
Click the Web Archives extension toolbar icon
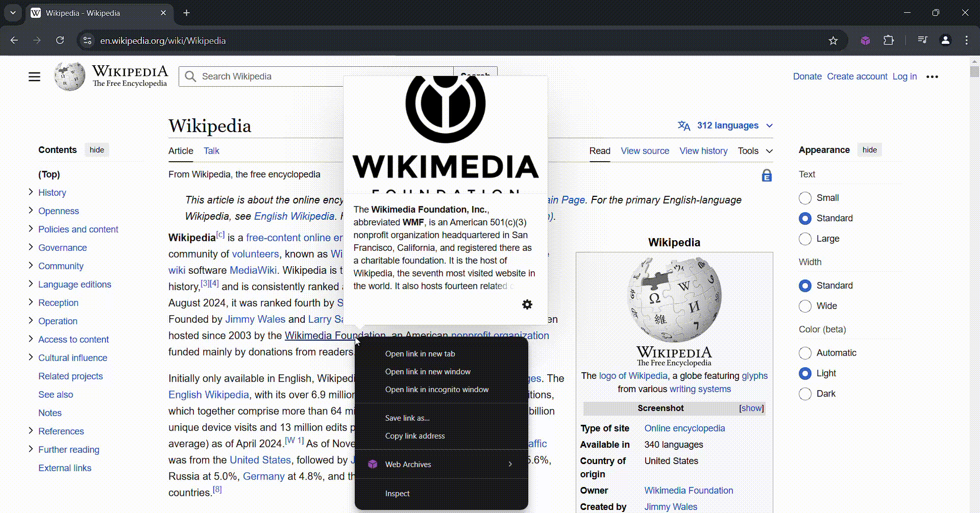(x=865, y=41)
